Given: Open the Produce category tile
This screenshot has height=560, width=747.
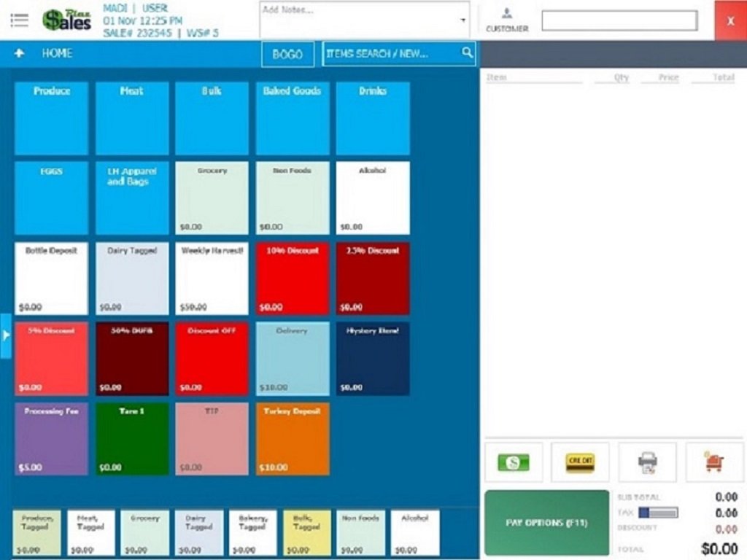Looking at the screenshot, I should (x=52, y=118).
